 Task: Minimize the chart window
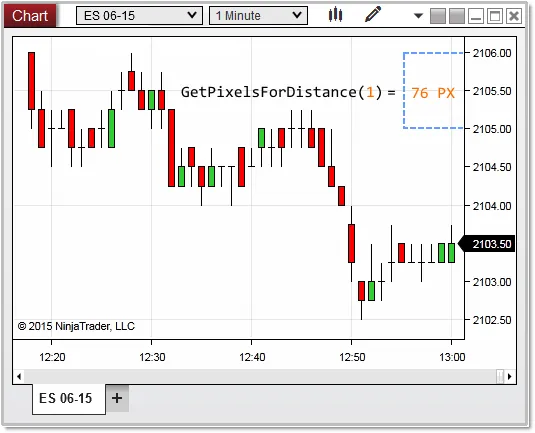[476, 16]
